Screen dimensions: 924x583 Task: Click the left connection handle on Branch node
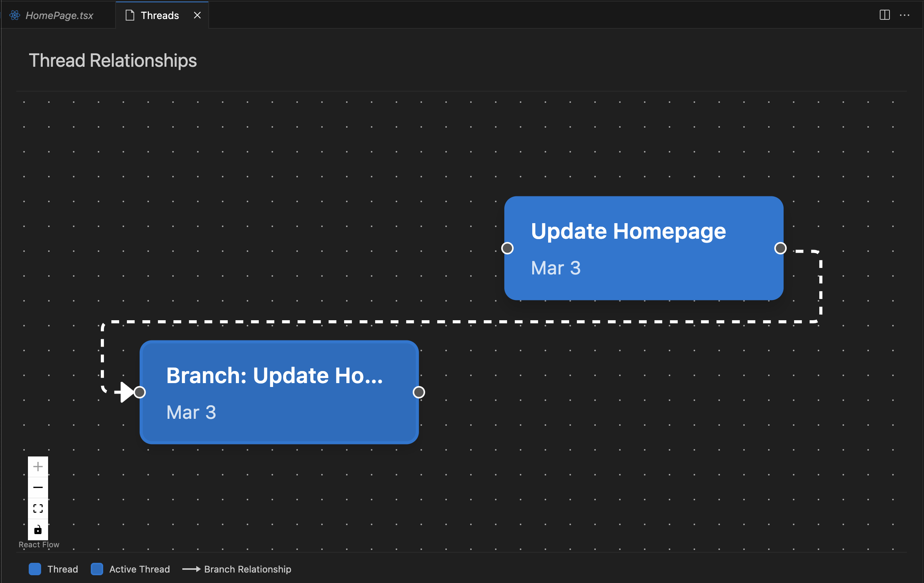pyautogui.click(x=139, y=392)
